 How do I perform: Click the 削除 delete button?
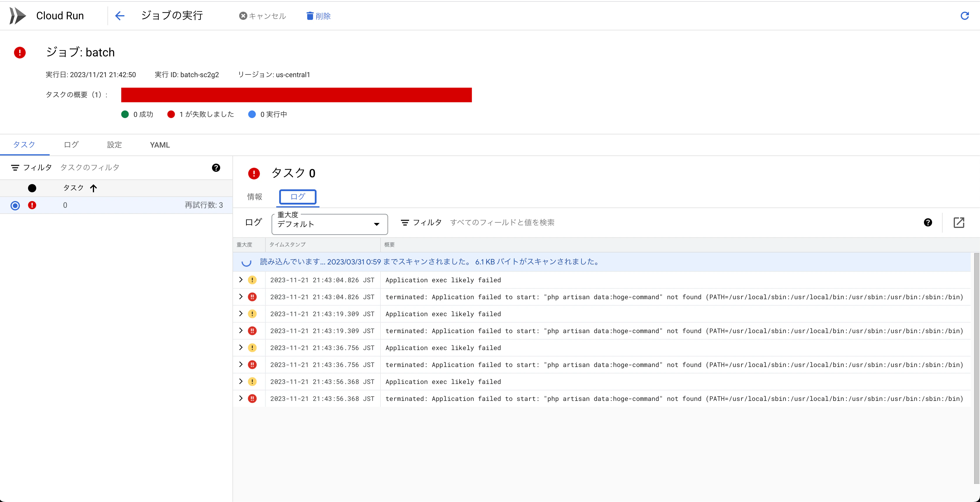318,16
